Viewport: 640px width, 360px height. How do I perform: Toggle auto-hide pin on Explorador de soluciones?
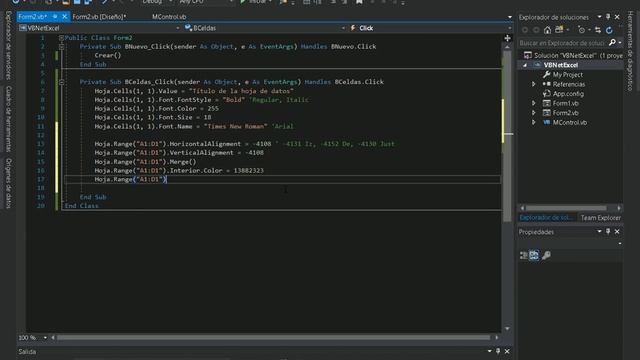point(608,17)
